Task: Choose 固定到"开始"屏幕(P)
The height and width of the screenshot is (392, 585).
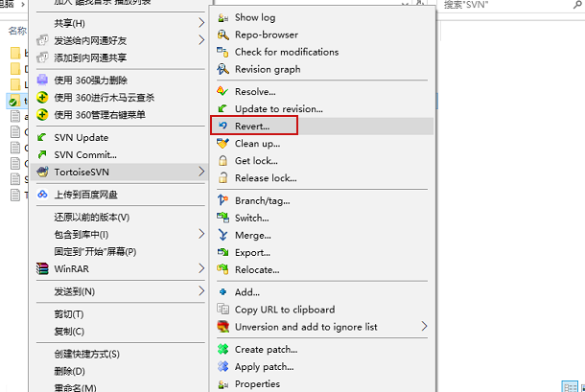Action: tap(121, 251)
